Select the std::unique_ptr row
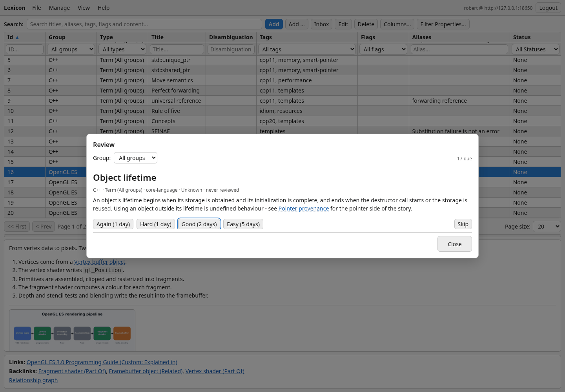Screen dimensions: 565x392 point(282,60)
